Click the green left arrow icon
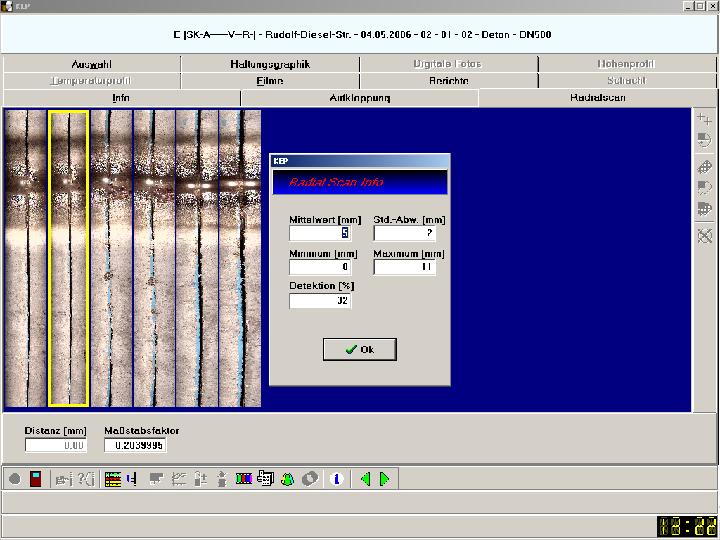This screenshot has height=540, width=720. [365, 479]
